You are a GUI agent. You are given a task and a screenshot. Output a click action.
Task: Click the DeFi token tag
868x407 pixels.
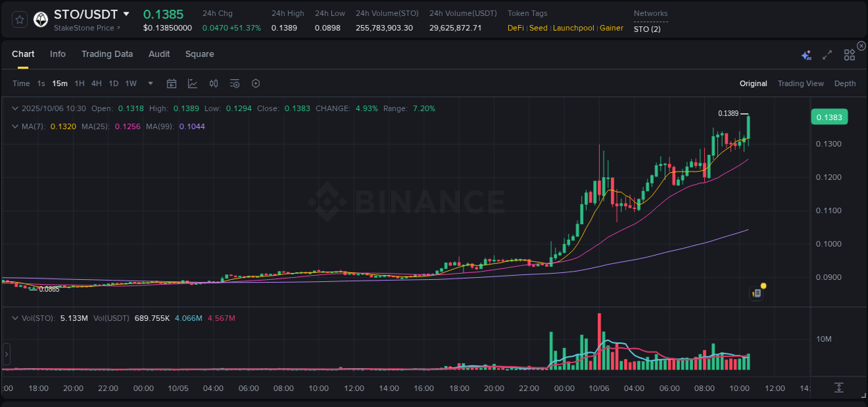click(515, 28)
